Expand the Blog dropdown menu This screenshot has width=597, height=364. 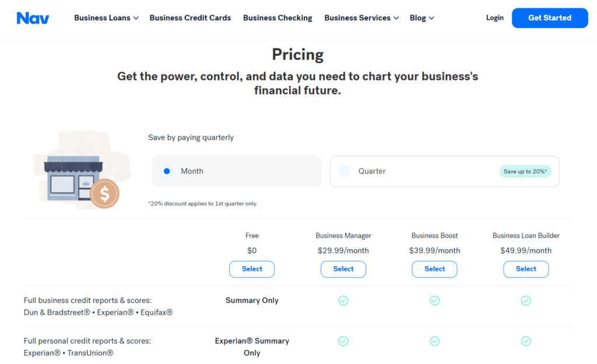pyautogui.click(x=422, y=18)
